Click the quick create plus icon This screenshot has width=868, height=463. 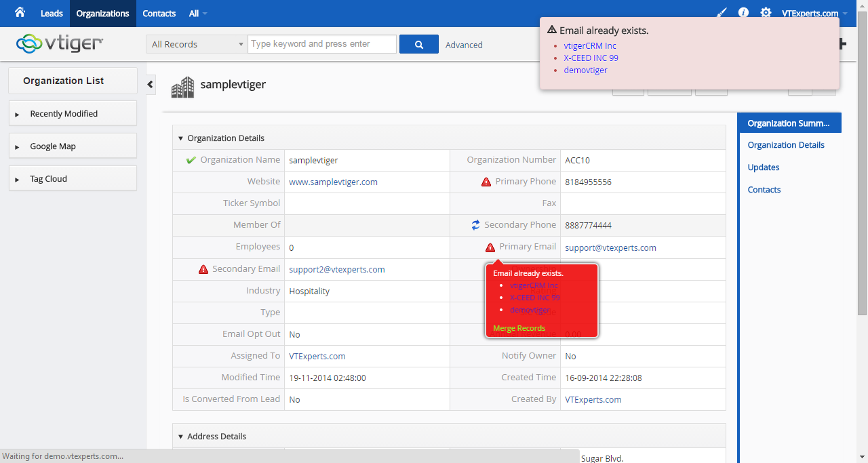pyautogui.click(x=843, y=44)
